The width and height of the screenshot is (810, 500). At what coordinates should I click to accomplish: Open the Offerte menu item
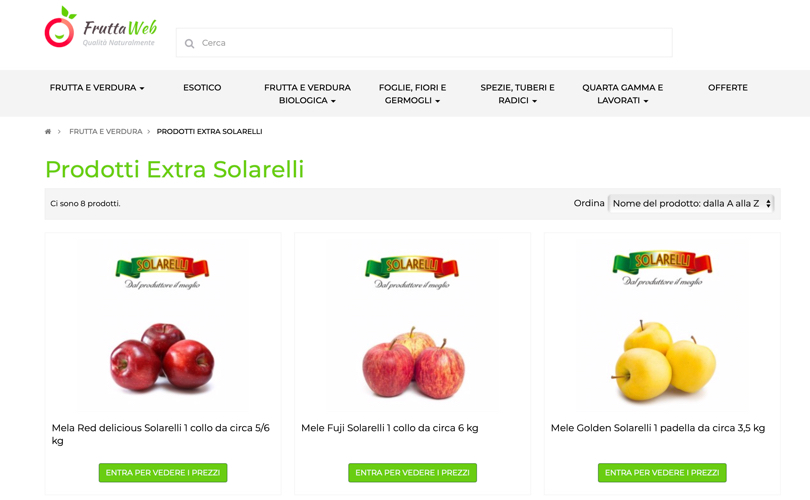point(727,88)
